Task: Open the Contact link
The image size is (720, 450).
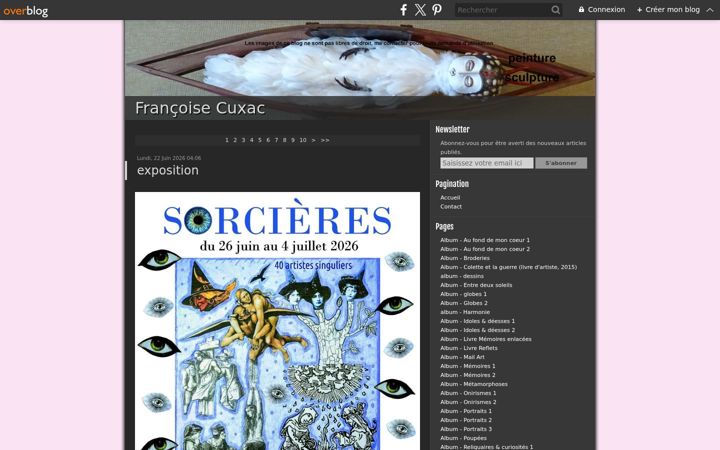Action: (451, 207)
